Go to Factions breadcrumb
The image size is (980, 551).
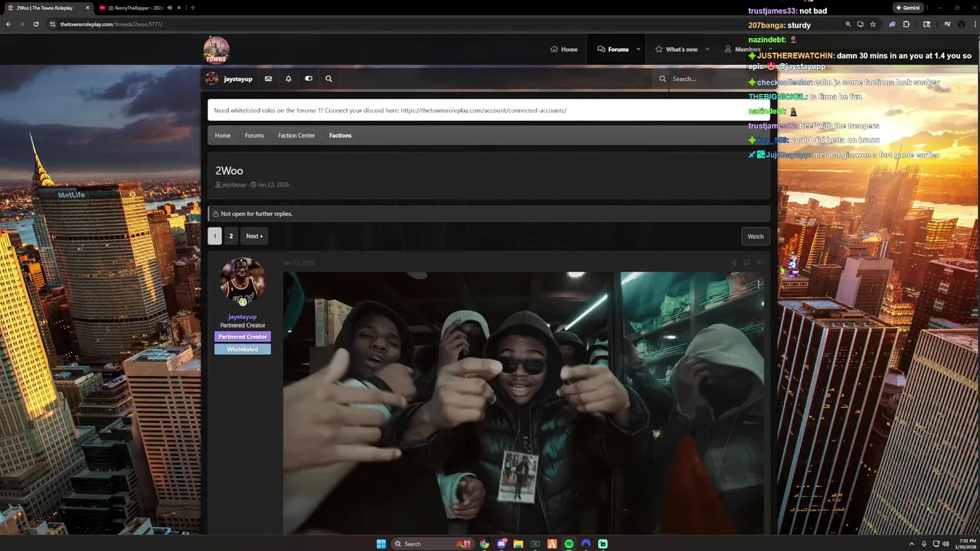[340, 135]
